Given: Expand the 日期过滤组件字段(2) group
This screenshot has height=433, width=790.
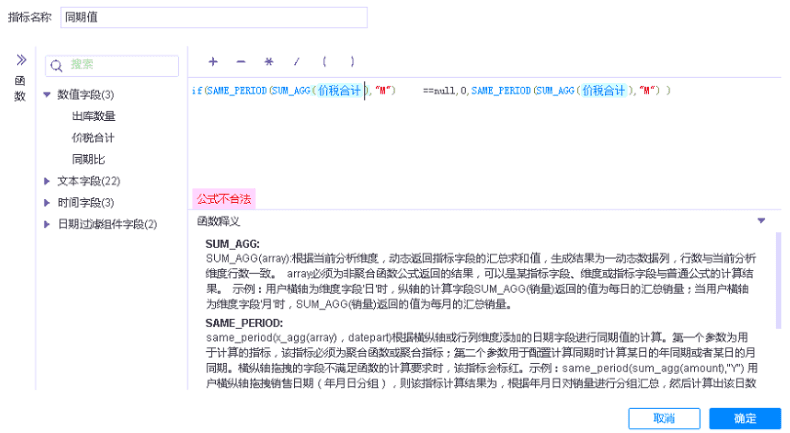Looking at the screenshot, I should click(47, 224).
